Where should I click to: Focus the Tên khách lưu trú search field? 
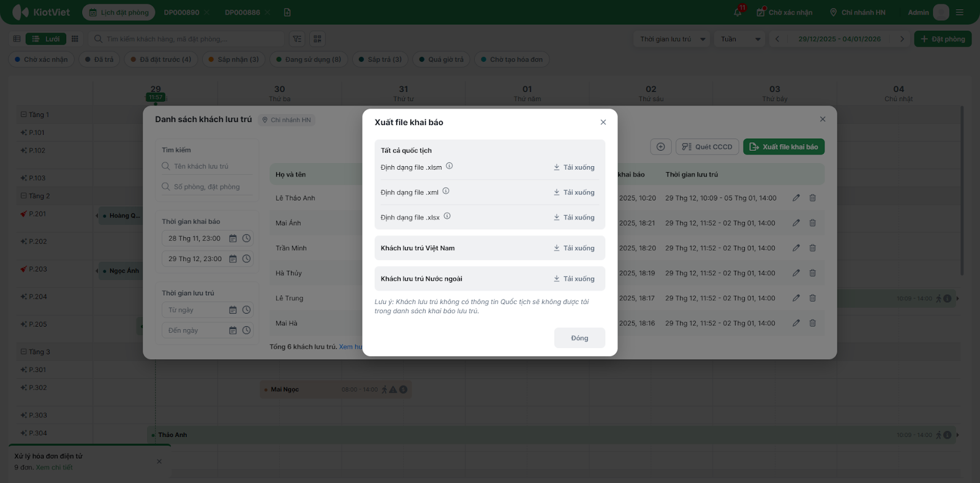(207, 166)
